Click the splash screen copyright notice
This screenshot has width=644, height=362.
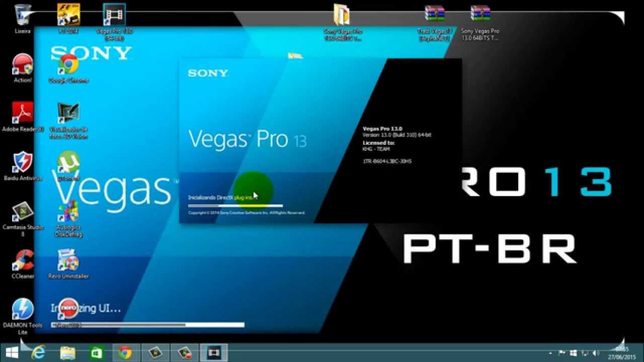[247, 213]
